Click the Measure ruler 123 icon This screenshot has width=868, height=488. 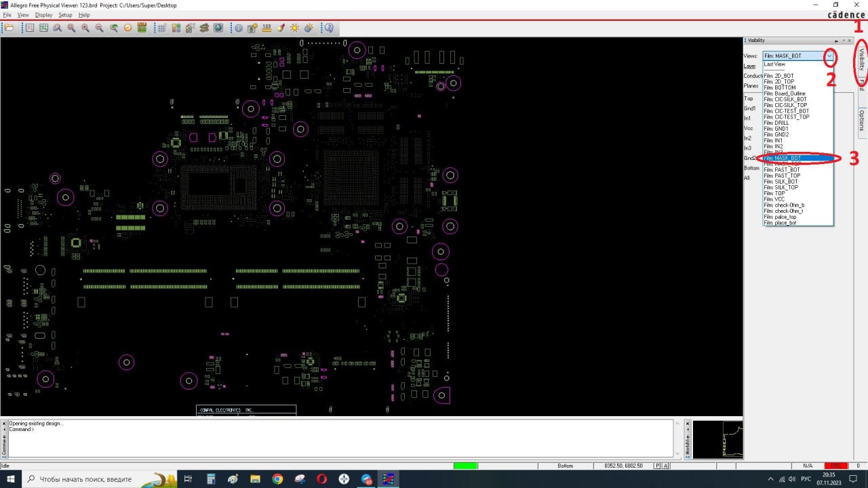pos(267,28)
